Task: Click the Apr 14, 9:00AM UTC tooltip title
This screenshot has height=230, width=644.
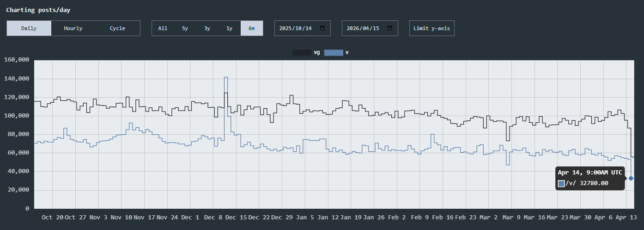Action: (590, 172)
